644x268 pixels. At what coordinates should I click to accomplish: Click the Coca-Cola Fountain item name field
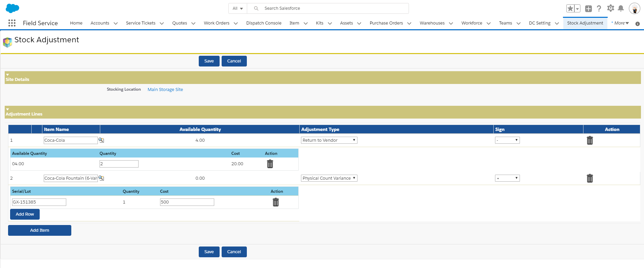(71, 178)
